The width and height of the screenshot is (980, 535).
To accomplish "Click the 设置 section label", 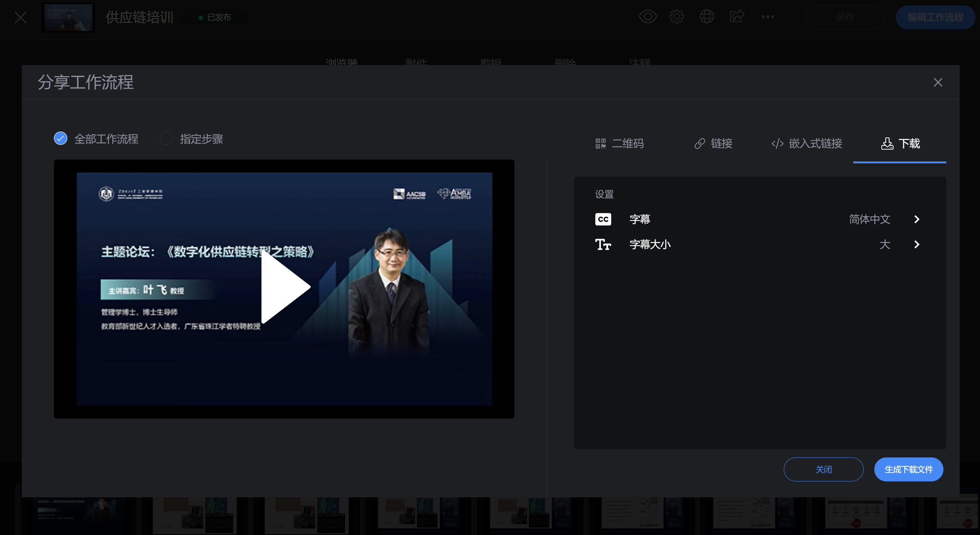I will pyautogui.click(x=604, y=194).
